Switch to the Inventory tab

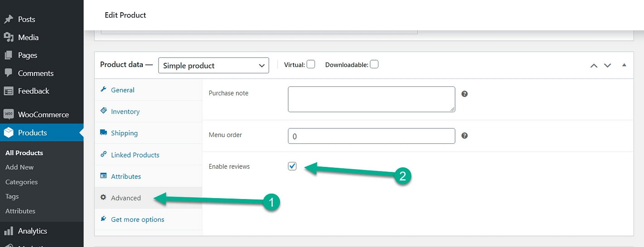pyautogui.click(x=125, y=112)
